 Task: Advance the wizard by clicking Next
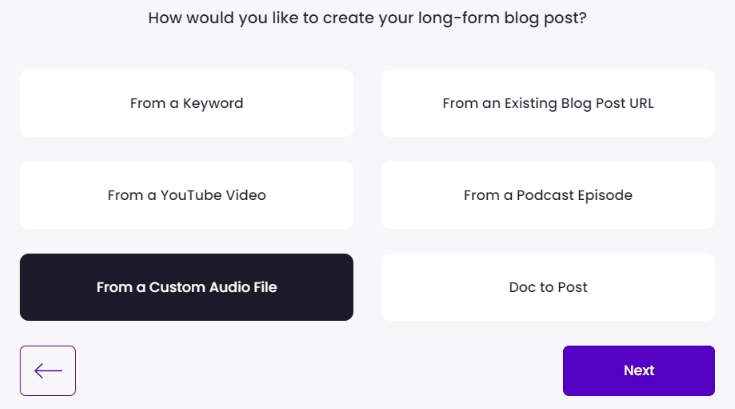coord(638,371)
